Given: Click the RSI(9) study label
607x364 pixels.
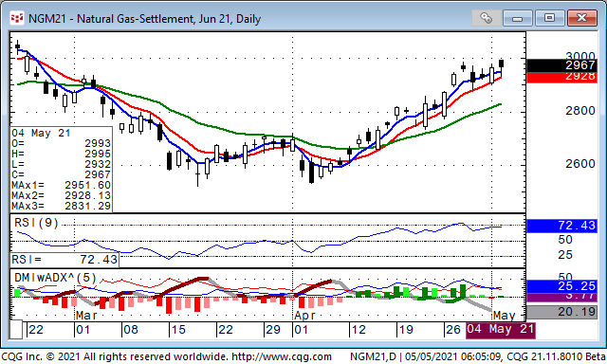Looking at the screenshot, I should tap(36, 223).
